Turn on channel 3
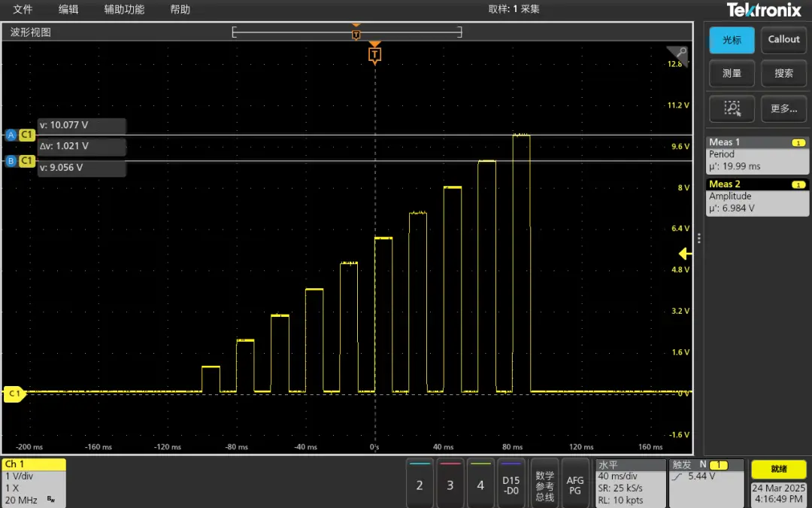 pos(450,483)
